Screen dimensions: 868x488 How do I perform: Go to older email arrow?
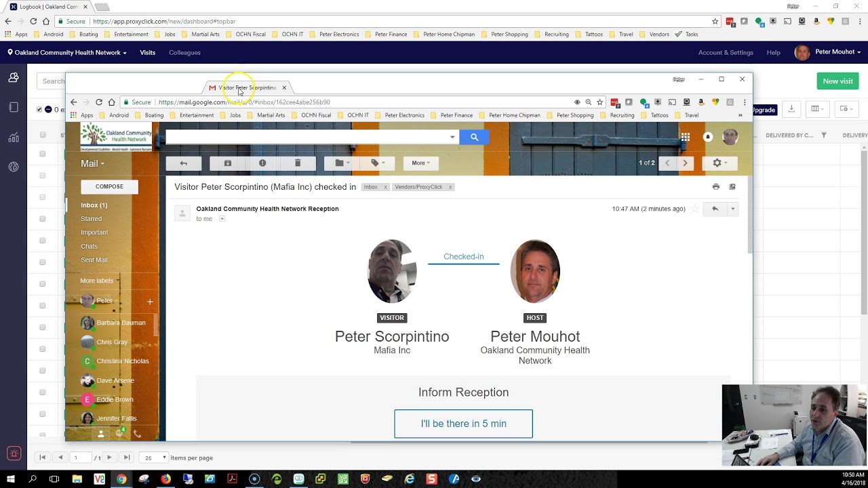click(685, 163)
